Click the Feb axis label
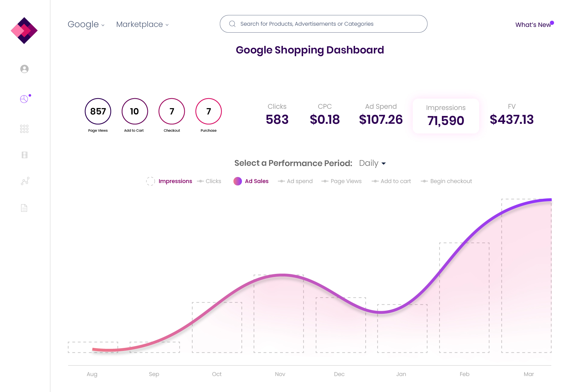 (x=465, y=374)
